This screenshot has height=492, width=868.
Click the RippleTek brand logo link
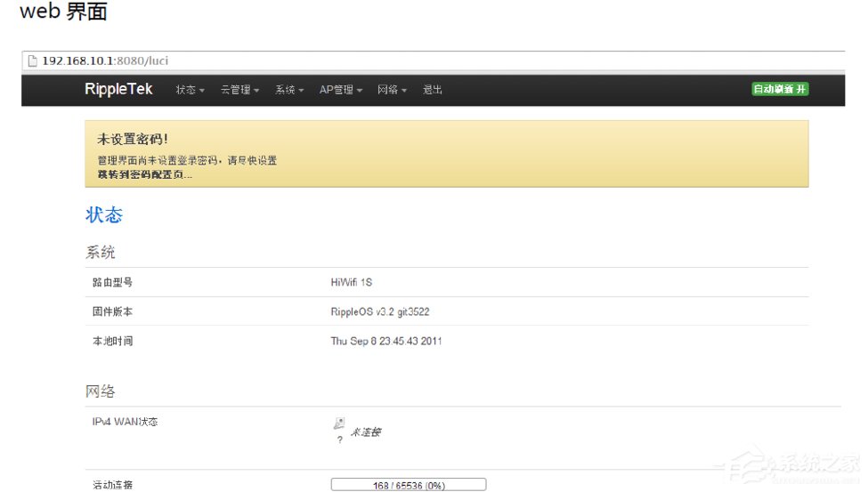pyautogui.click(x=118, y=89)
